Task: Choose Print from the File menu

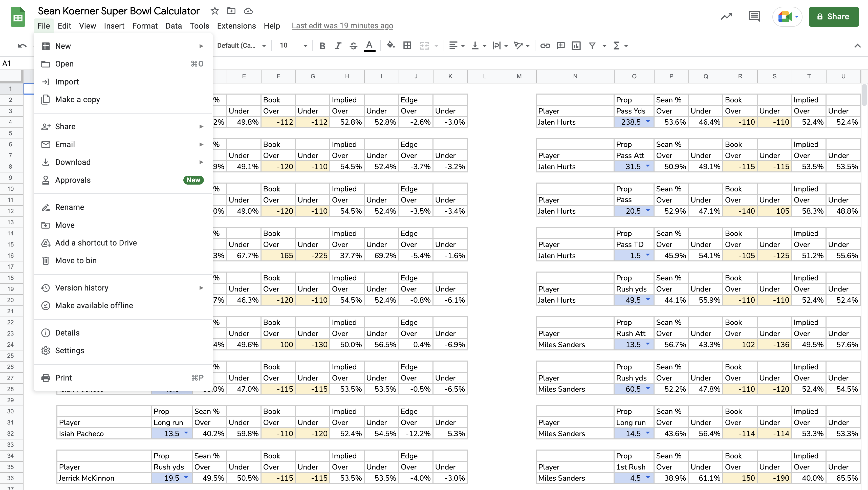Action: 123,377
